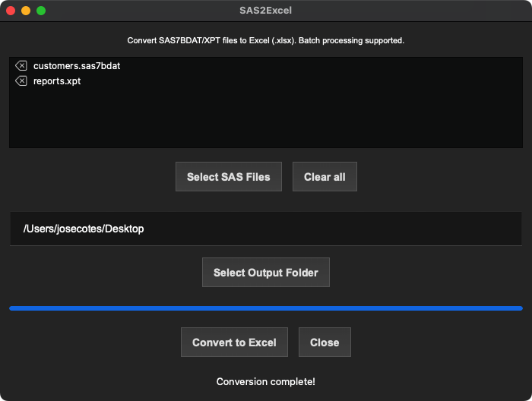Image resolution: width=532 pixels, height=401 pixels.
Task: Minimize the window with yellow button
Action: pyautogui.click(x=26, y=11)
